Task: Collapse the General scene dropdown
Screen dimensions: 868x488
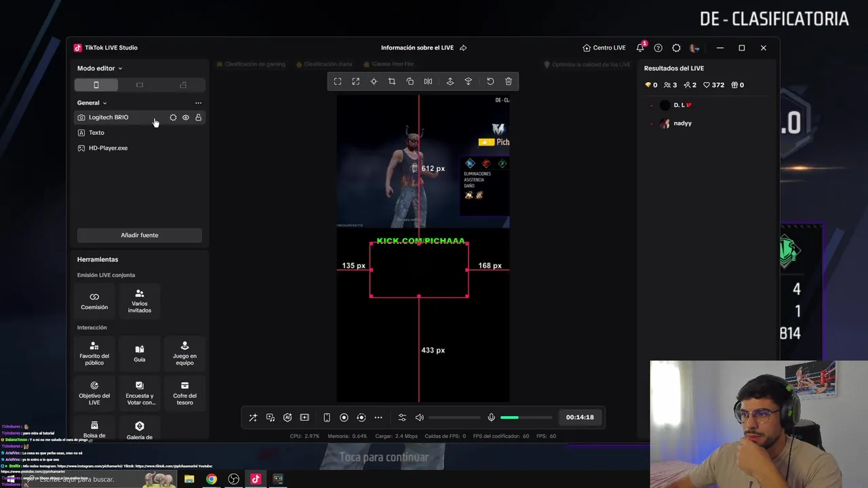Action: (x=92, y=103)
